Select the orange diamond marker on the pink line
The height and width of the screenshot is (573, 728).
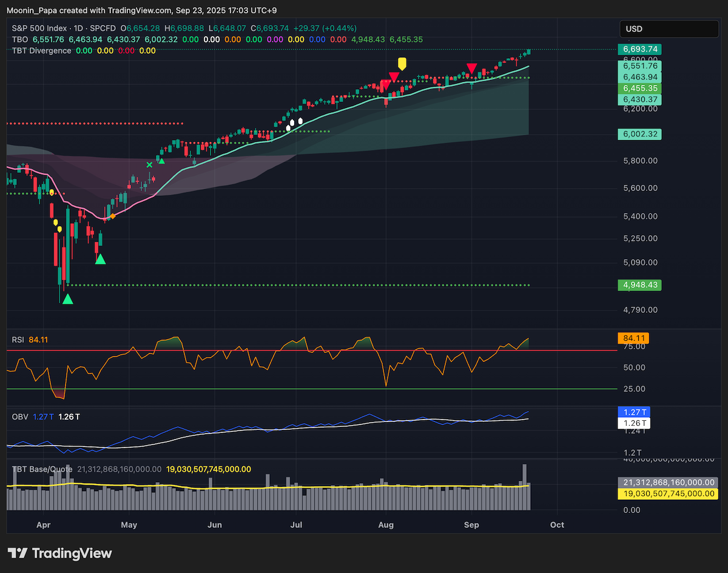click(x=112, y=216)
